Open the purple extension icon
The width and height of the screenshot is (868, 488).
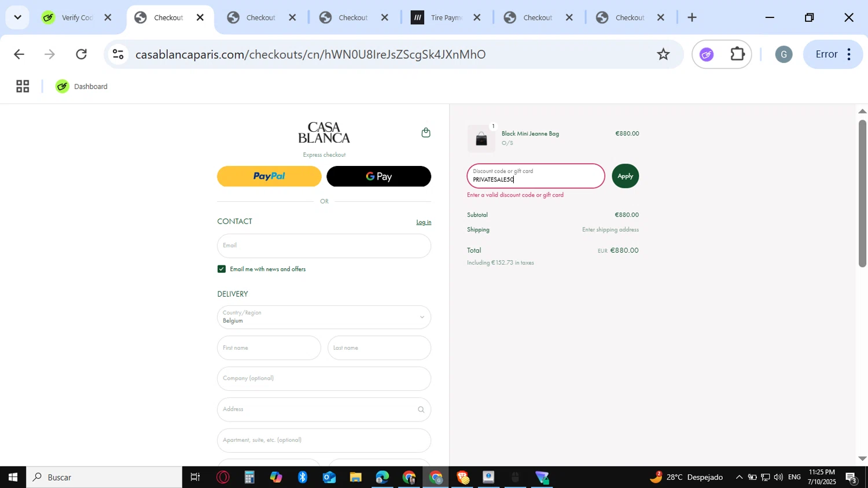click(x=707, y=54)
